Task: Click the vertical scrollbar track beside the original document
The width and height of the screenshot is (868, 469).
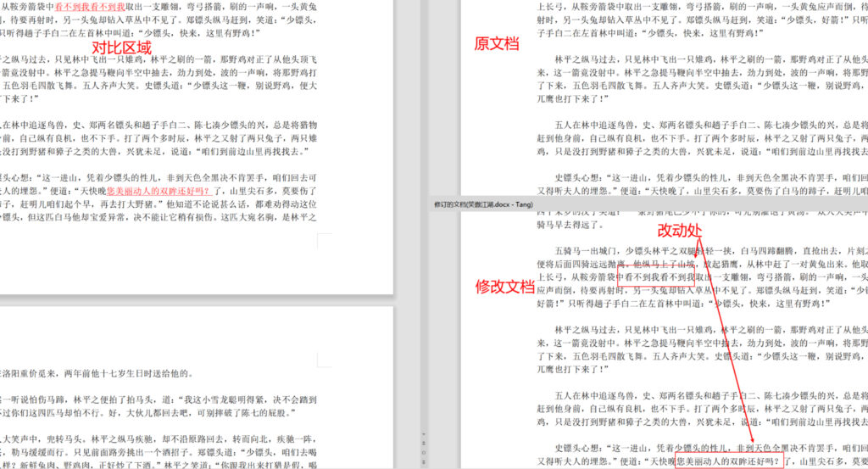Action: point(423,102)
